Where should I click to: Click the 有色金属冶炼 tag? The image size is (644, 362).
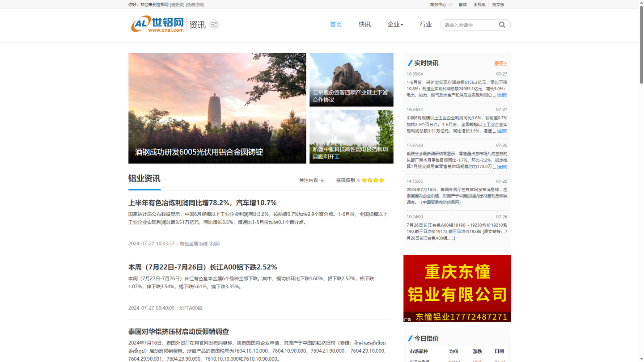tap(194, 244)
